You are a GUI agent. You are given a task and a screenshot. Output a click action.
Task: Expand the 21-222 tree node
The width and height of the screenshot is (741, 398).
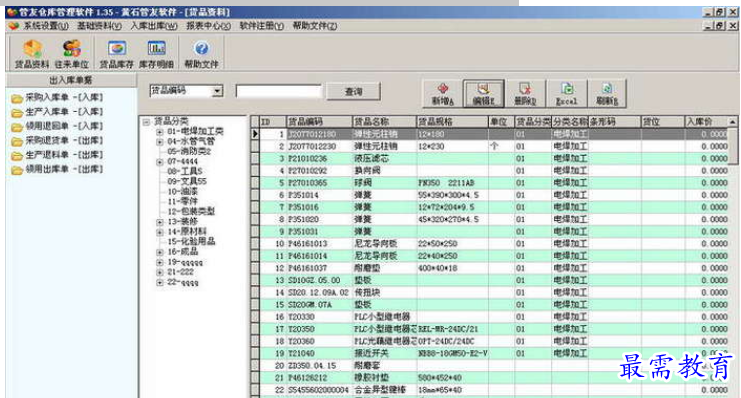tap(160, 272)
